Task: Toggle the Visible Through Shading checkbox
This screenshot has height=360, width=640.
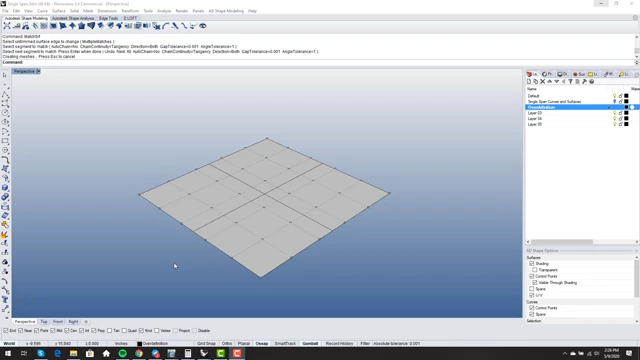Action: point(535,282)
